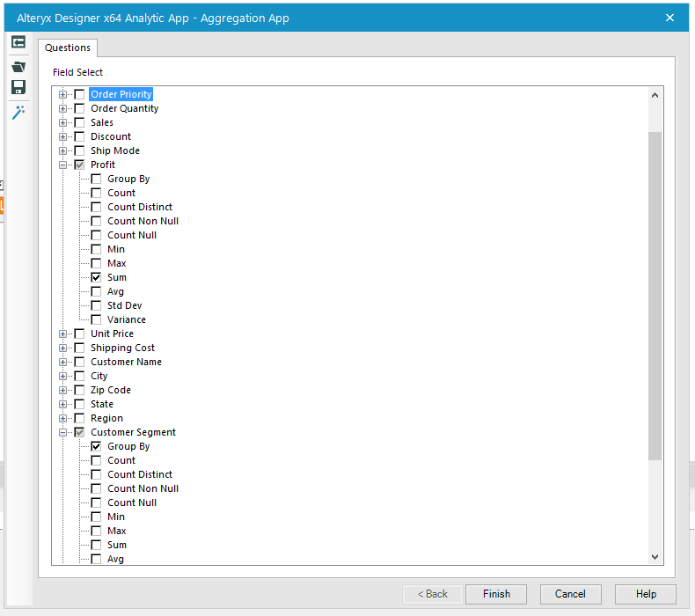Check the Region field checkbox
This screenshot has height=616, width=695.
[80, 418]
